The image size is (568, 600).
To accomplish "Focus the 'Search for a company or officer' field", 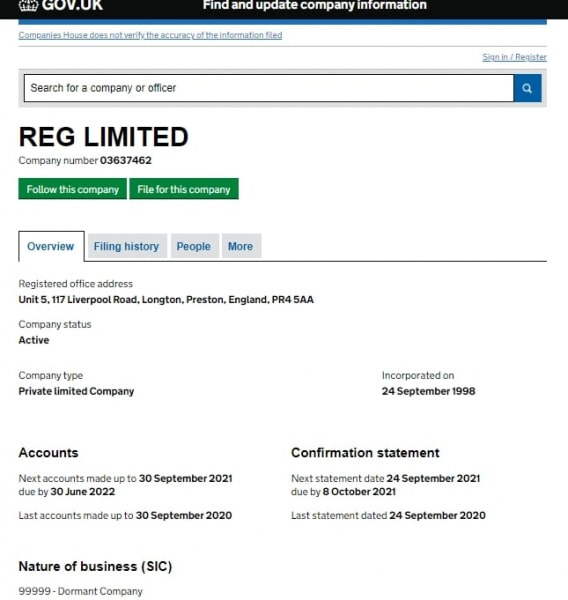I will coord(269,88).
